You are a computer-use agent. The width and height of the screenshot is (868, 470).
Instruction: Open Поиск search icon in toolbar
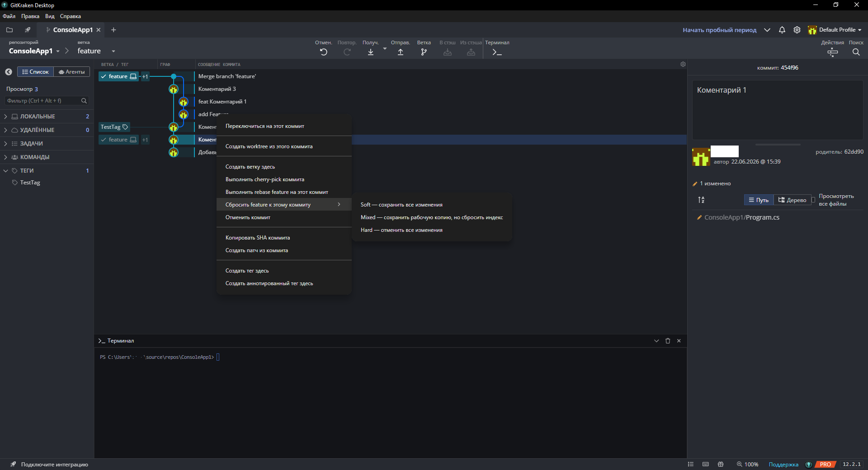(856, 52)
